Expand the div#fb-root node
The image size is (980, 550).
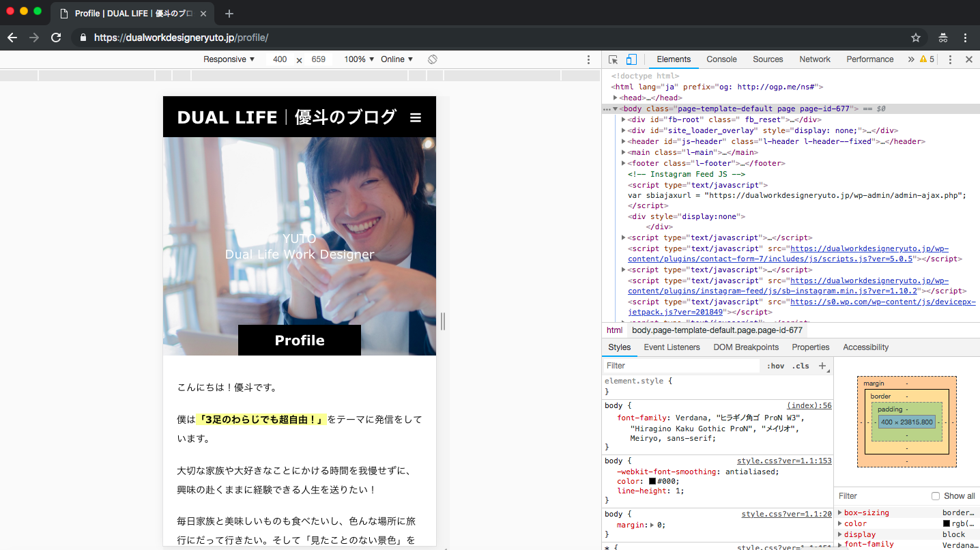(623, 120)
